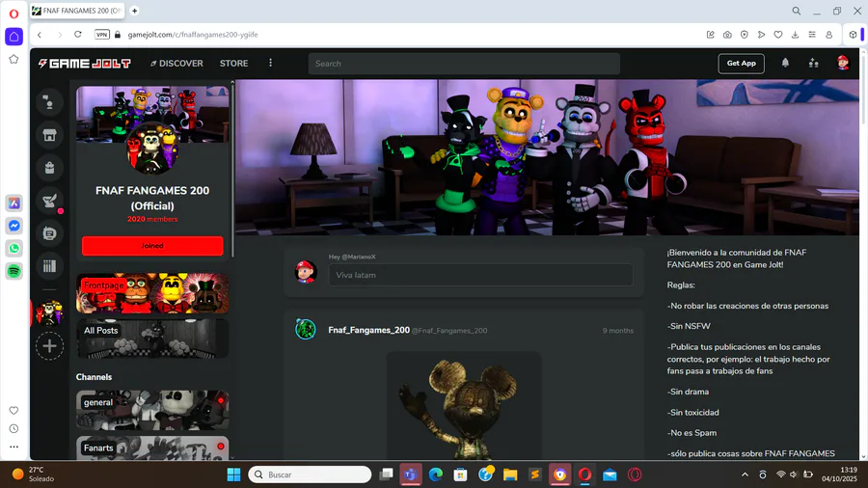This screenshot has height=488, width=868.
Task: Reload the page in Opera
Action: (x=78, y=35)
